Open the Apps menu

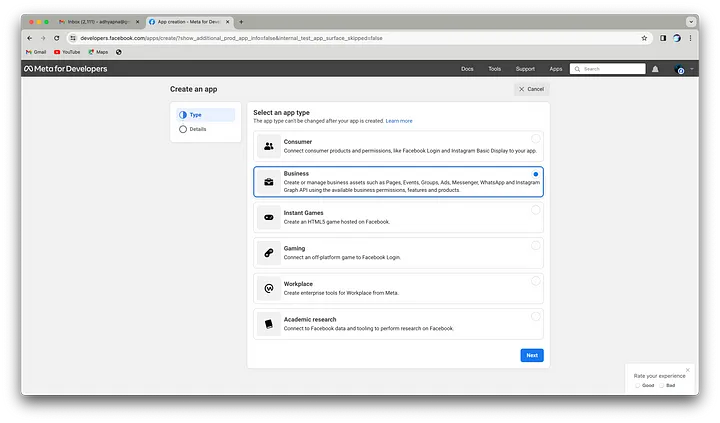pos(556,69)
